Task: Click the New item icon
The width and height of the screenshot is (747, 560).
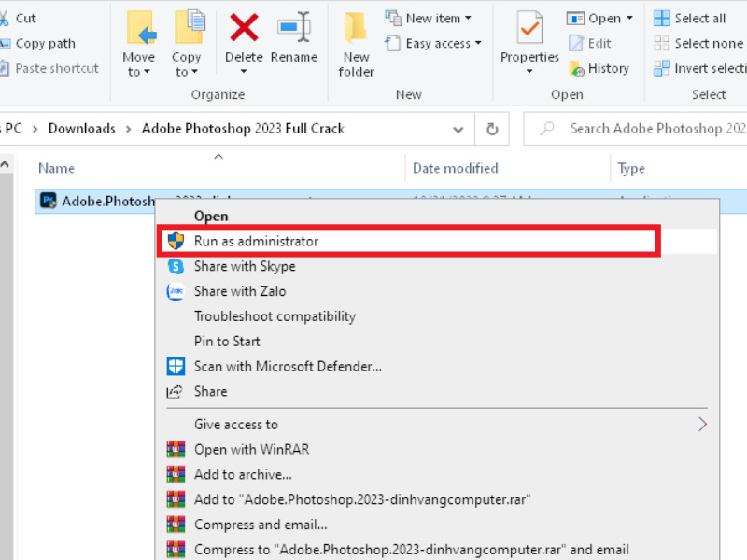Action: coord(393,18)
